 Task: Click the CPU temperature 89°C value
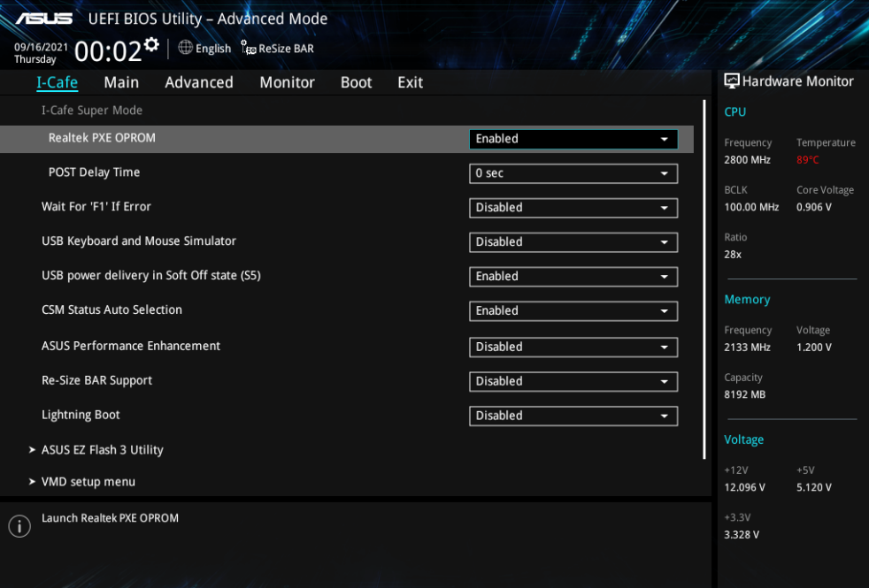click(x=807, y=160)
